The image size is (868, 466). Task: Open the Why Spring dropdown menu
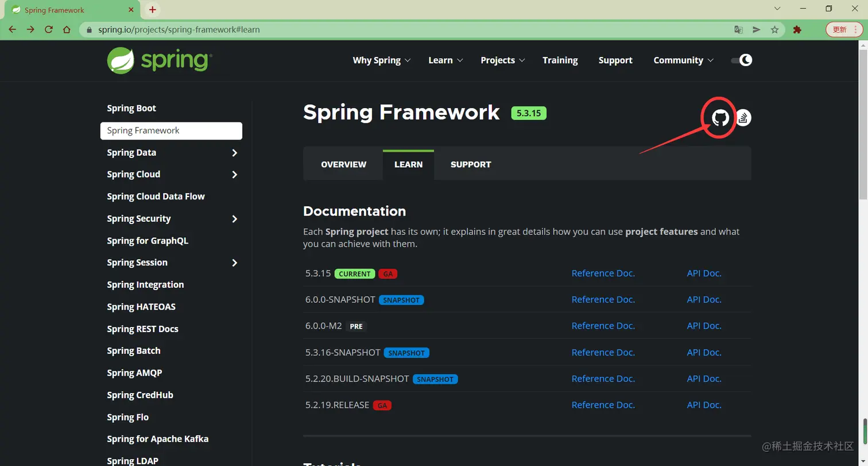pos(382,60)
